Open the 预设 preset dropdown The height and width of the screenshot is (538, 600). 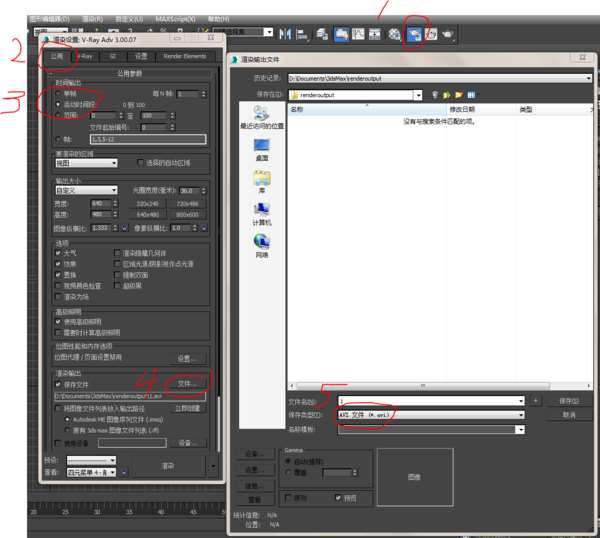[91, 460]
